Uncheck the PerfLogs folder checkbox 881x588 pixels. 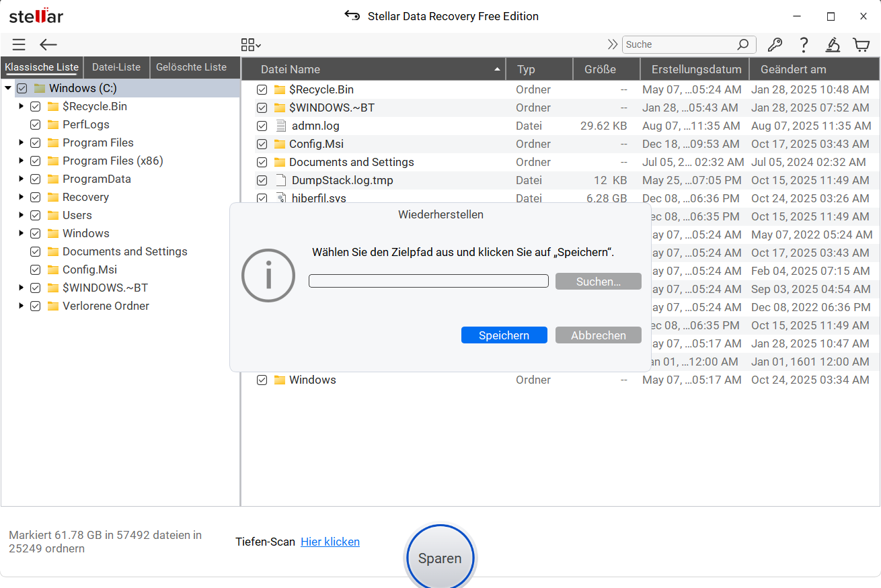point(36,125)
